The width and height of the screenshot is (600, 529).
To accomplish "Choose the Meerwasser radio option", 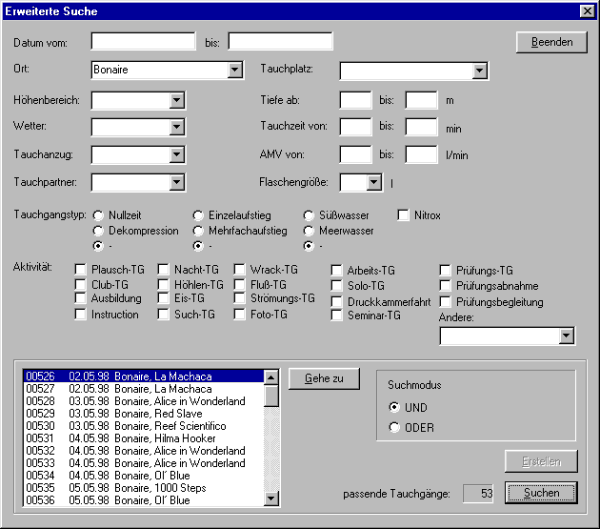I will tap(310, 230).
